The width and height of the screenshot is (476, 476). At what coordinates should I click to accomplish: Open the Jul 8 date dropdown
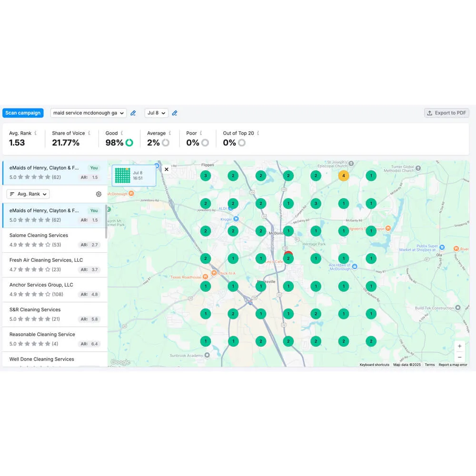point(156,113)
